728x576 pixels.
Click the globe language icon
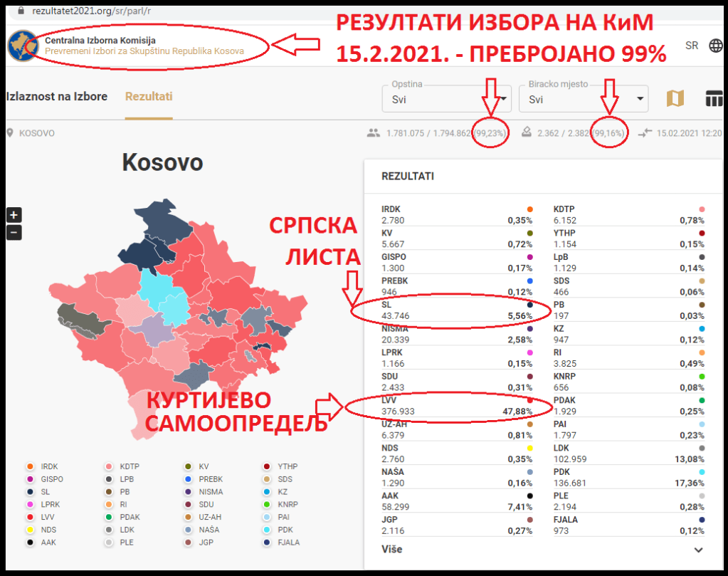(716, 46)
